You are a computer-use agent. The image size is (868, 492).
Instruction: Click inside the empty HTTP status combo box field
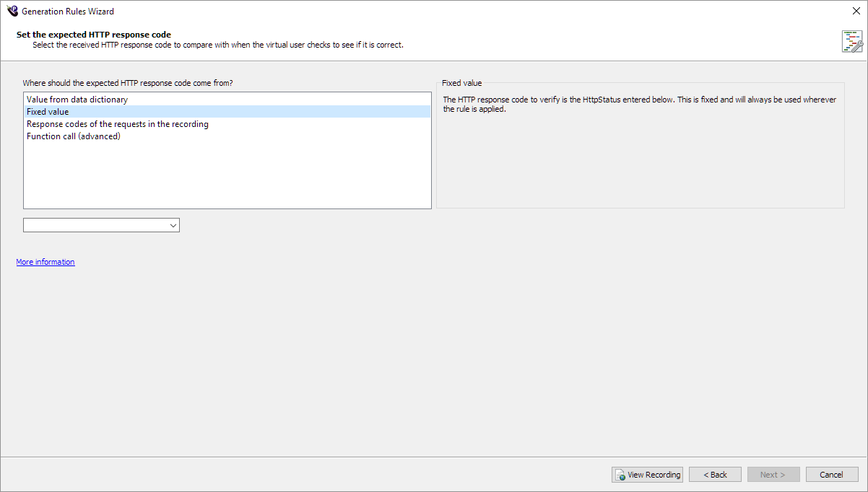tap(94, 226)
